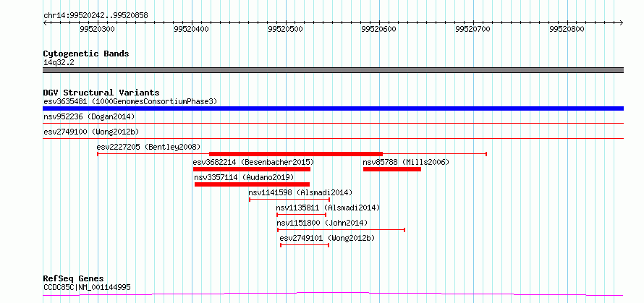Open variant nsv1151800 (John2014) label

(322, 223)
